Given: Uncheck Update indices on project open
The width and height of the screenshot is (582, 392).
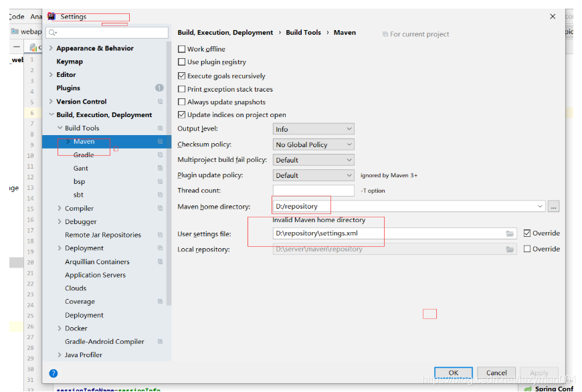Looking at the screenshot, I should click(181, 114).
